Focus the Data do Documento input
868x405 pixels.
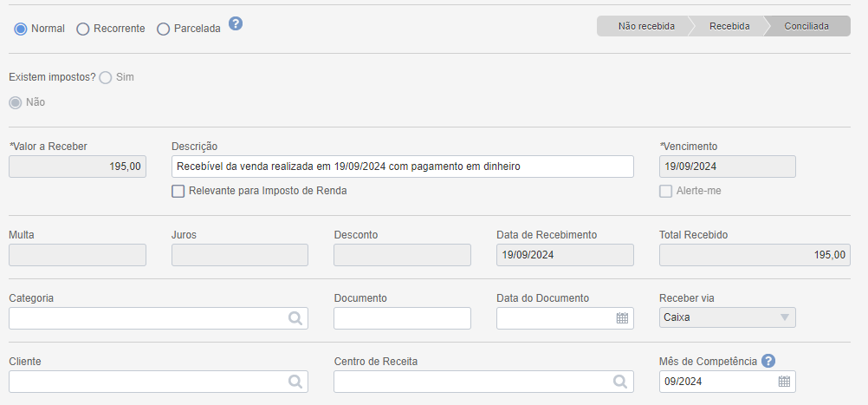(x=565, y=318)
